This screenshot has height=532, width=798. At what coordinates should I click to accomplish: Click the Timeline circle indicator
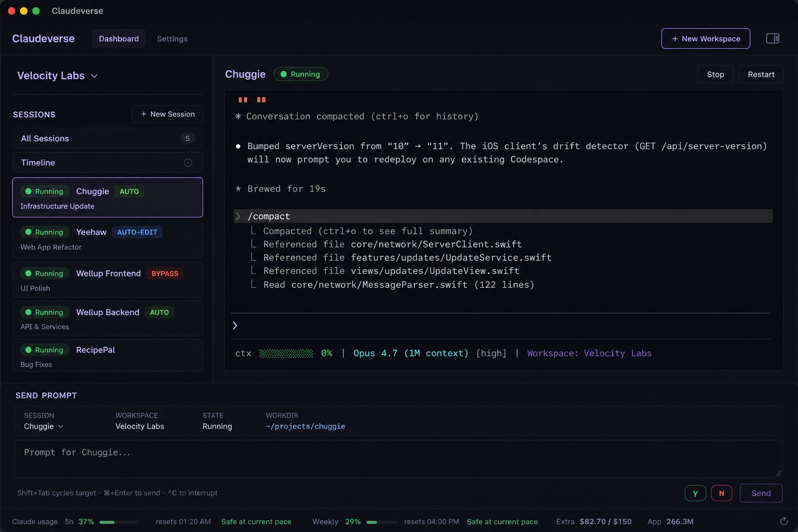click(x=188, y=163)
